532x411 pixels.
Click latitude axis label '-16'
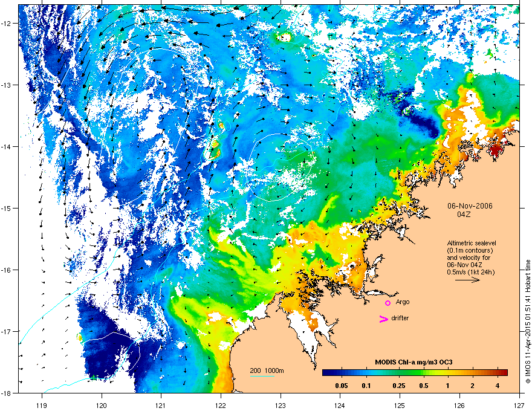(7, 270)
